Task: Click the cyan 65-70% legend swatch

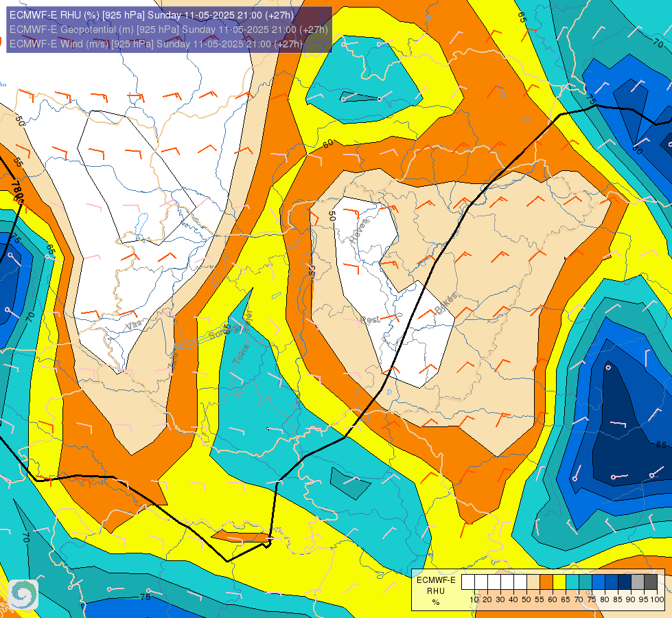Action: pos(572,582)
